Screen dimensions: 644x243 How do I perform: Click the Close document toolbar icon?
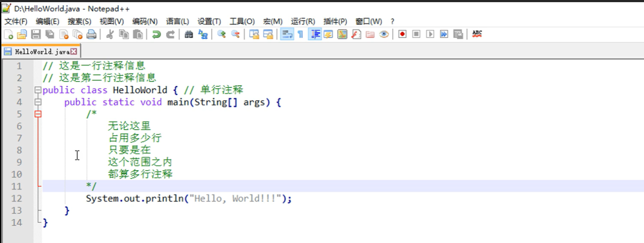click(x=64, y=34)
